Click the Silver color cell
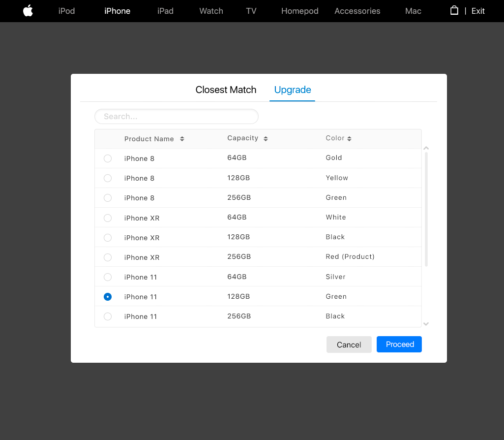The height and width of the screenshot is (440, 504). coord(335,277)
